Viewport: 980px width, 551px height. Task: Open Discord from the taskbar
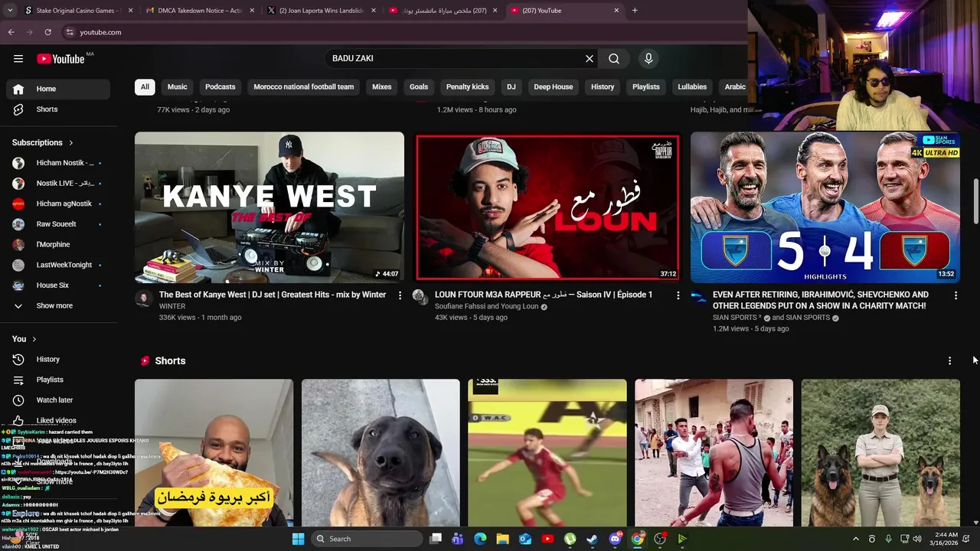point(615,539)
